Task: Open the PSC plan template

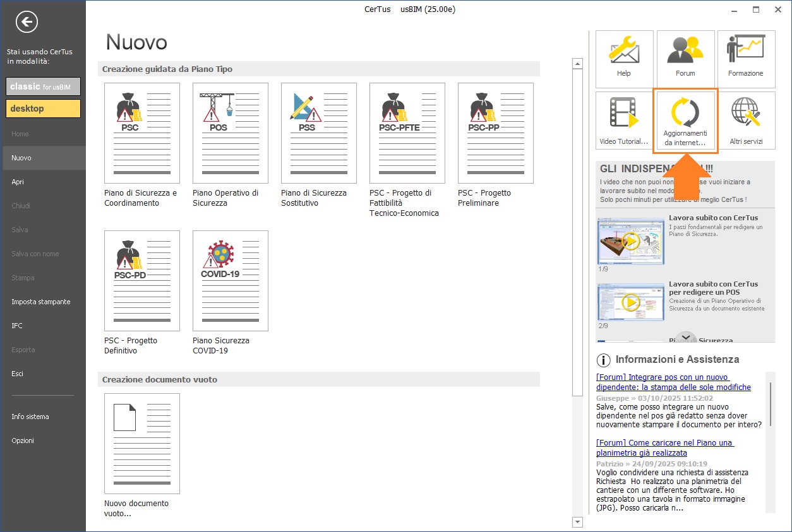Action: [x=141, y=133]
